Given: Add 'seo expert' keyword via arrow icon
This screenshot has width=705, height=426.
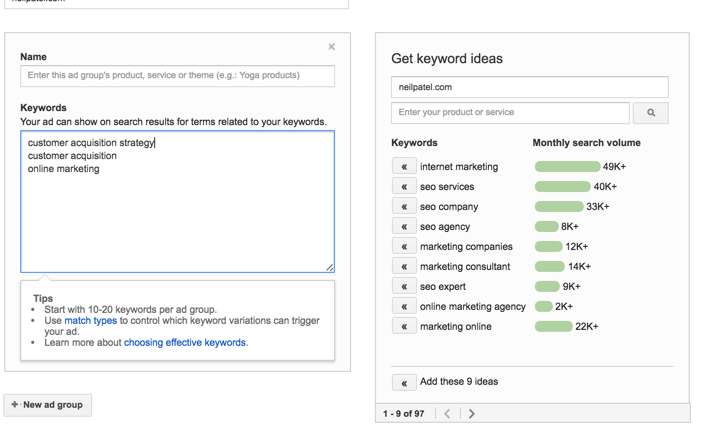Looking at the screenshot, I should [404, 287].
